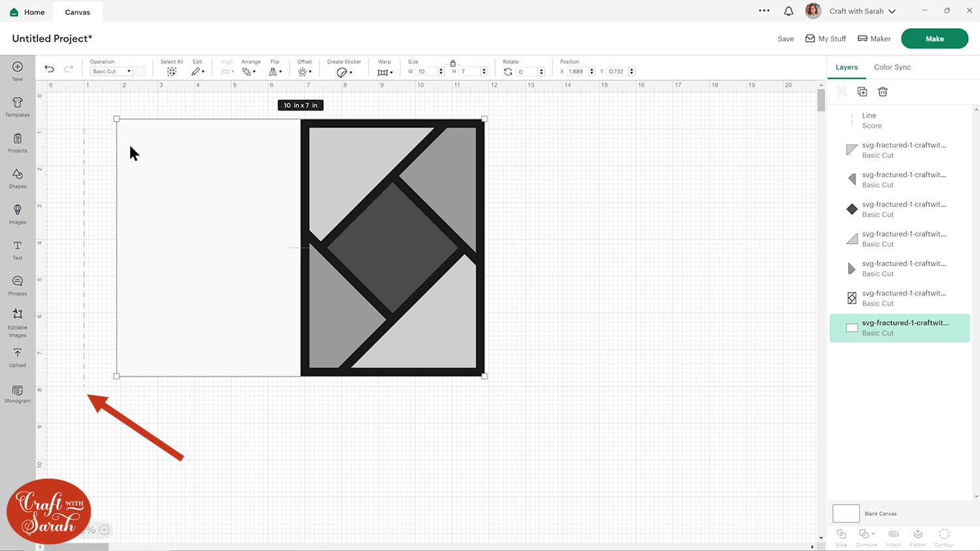Open the Flip dropdown
This screenshot has height=551, width=980.
coord(276,68)
